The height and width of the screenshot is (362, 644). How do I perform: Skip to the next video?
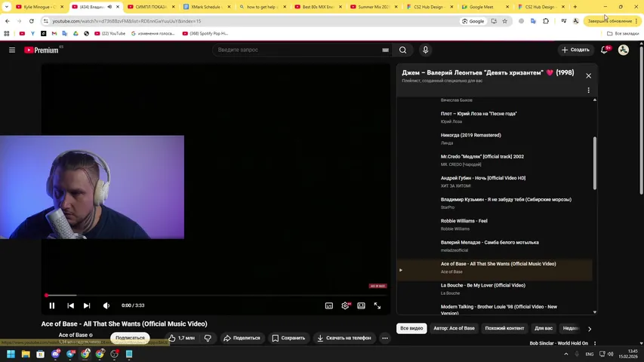tap(87, 305)
